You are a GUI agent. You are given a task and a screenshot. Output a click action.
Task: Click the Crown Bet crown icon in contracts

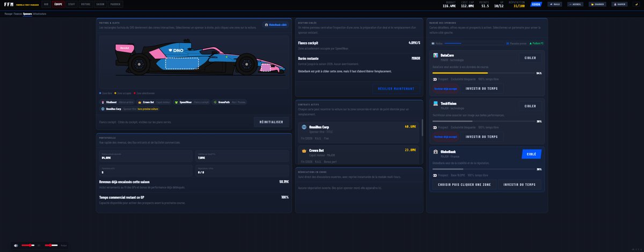pyautogui.click(x=304, y=151)
